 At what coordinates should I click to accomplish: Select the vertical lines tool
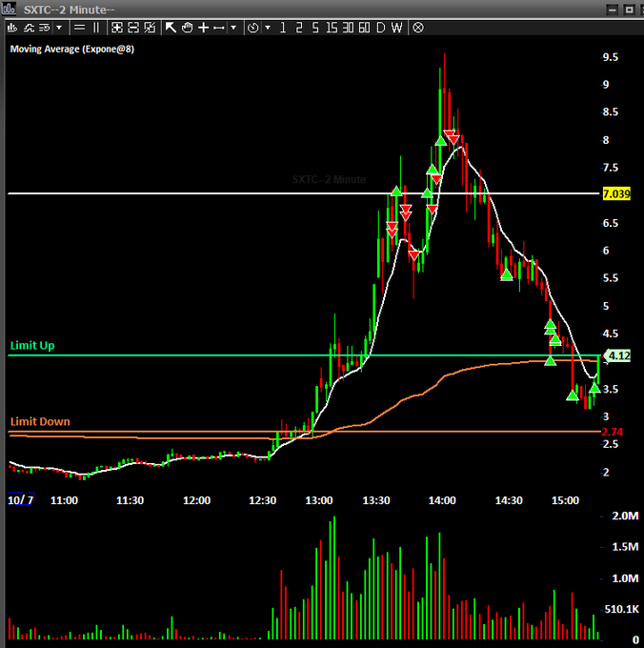coord(96,28)
